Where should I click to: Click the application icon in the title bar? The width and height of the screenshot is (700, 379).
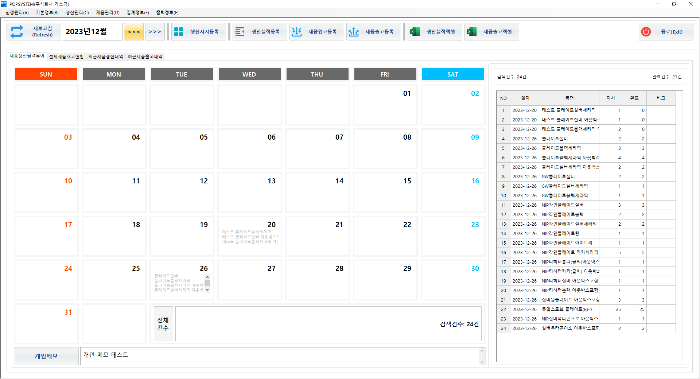click(4, 4)
